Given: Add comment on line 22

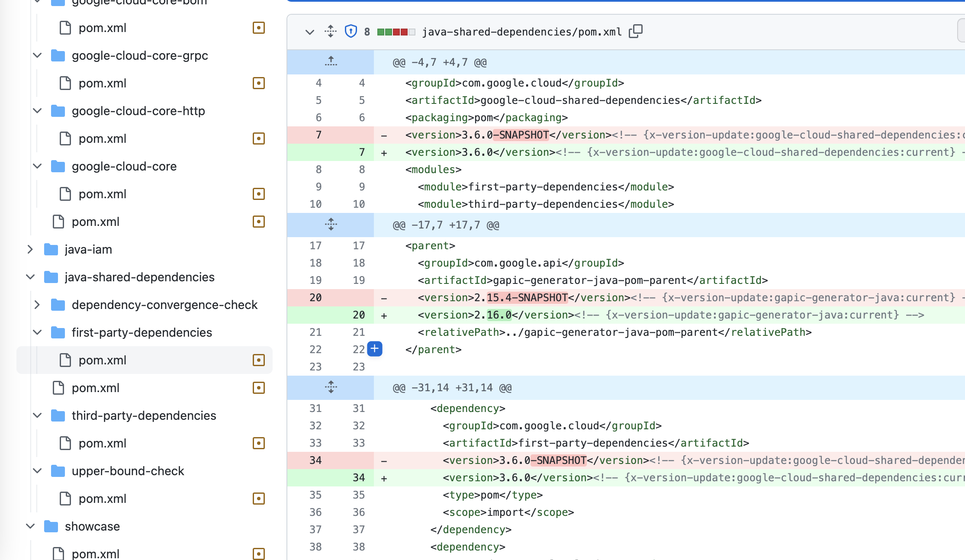Looking at the screenshot, I should (375, 349).
